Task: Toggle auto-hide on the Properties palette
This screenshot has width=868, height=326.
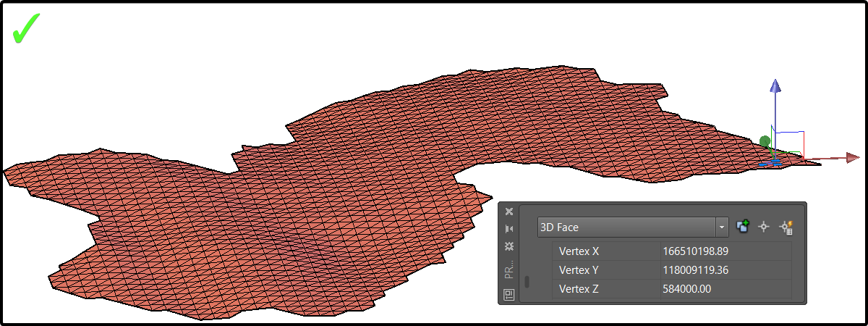Action: coord(509,229)
